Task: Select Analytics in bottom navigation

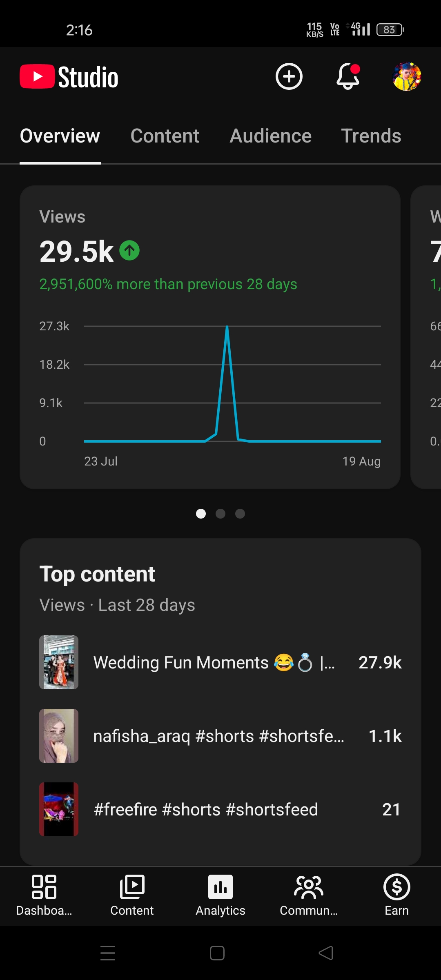Action: [220, 895]
